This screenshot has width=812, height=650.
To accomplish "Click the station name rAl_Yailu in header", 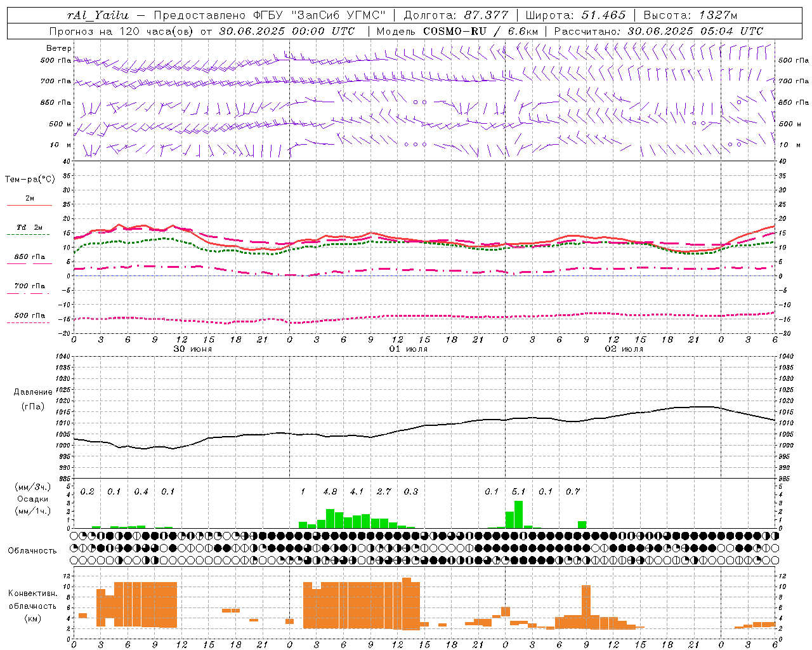I will (x=98, y=15).
